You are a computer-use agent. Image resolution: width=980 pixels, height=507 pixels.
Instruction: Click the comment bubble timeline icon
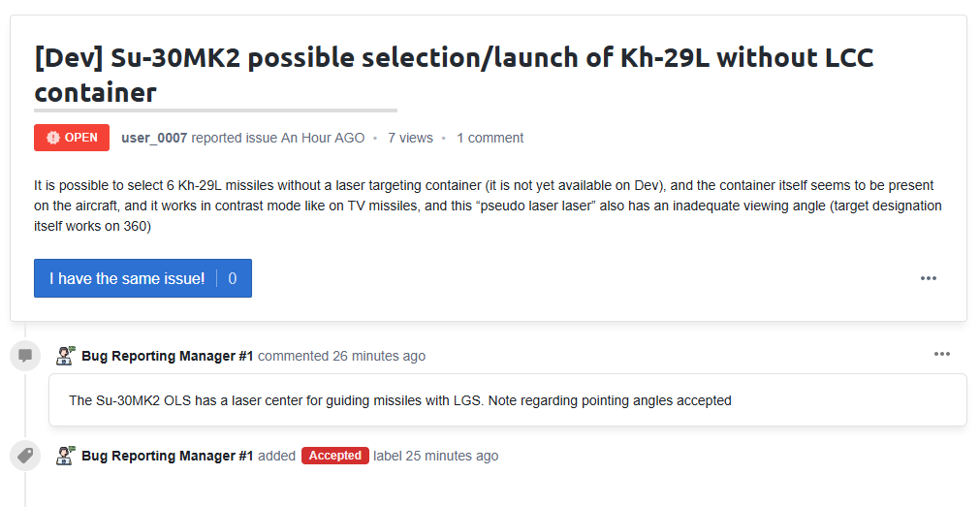[25, 356]
